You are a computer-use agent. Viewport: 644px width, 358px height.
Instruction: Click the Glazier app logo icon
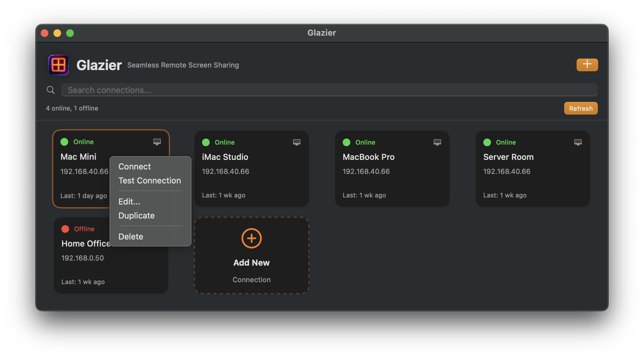click(58, 65)
